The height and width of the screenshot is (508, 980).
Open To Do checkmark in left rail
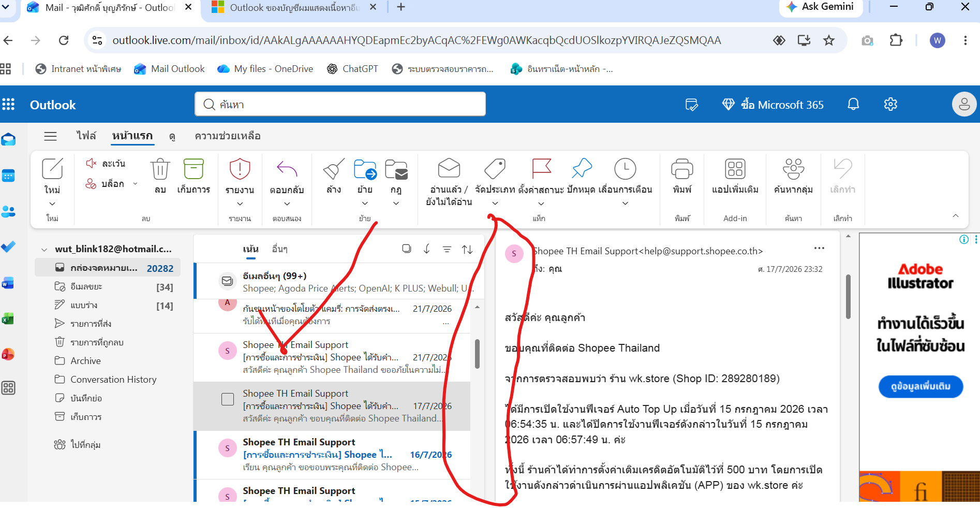tap(8, 246)
